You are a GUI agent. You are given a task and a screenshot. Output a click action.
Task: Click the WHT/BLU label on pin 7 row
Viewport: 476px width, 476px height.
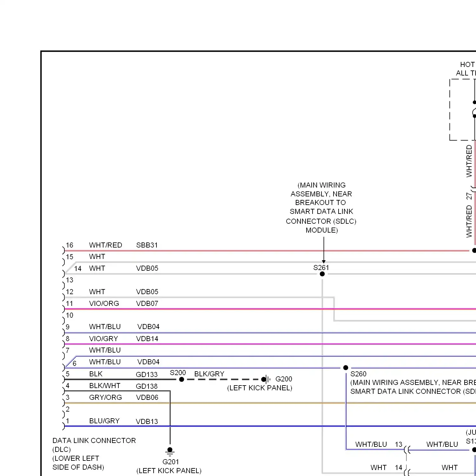coord(105,350)
